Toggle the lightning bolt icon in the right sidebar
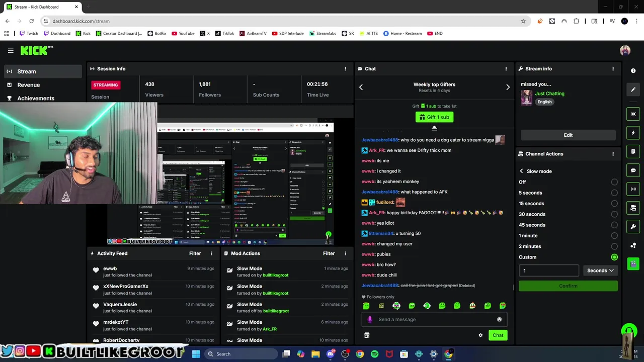 633,133
